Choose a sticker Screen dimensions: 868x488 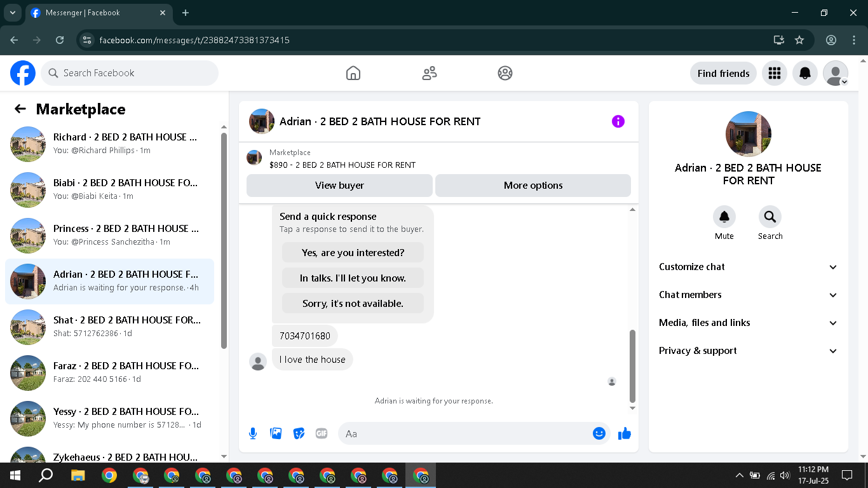pos(299,433)
